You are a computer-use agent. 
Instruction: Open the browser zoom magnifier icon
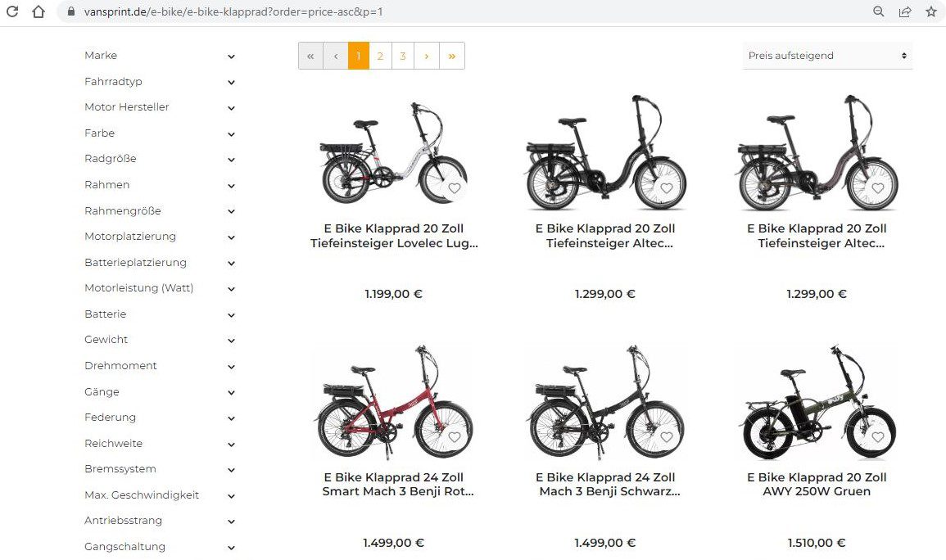pyautogui.click(x=878, y=11)
